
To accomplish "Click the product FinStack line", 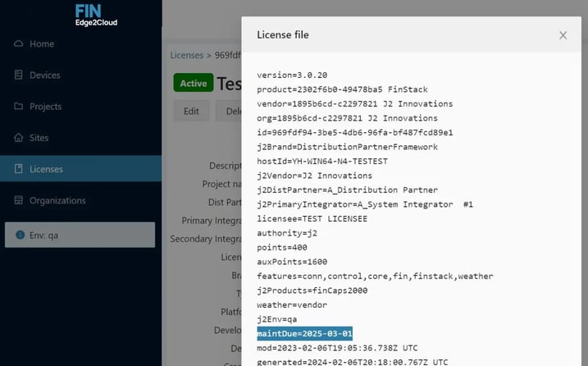I will pos(342,89).
